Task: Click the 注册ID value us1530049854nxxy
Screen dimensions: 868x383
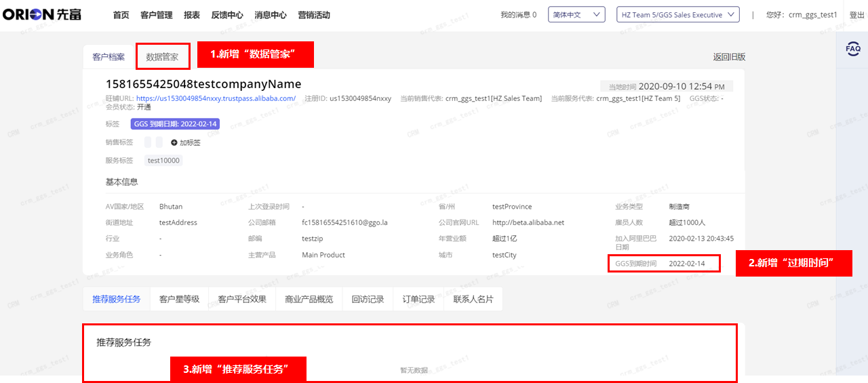Action: pos(360,98)
